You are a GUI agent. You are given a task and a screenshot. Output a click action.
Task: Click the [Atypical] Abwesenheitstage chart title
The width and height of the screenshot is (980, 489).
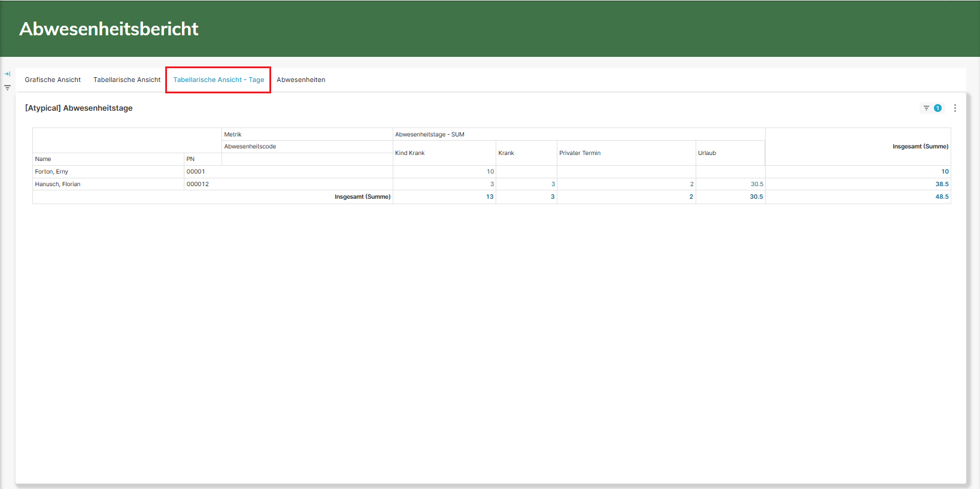(x=79, y=108)
